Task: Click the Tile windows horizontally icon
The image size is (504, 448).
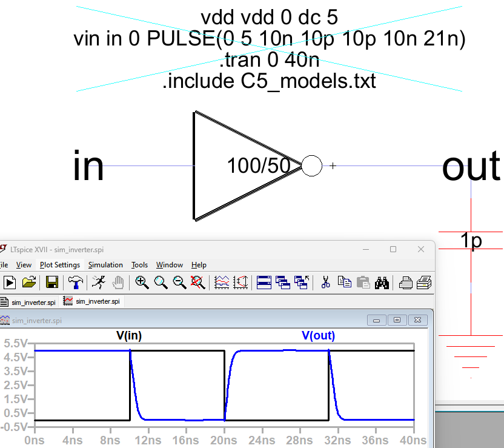Action: coord(264,282)
